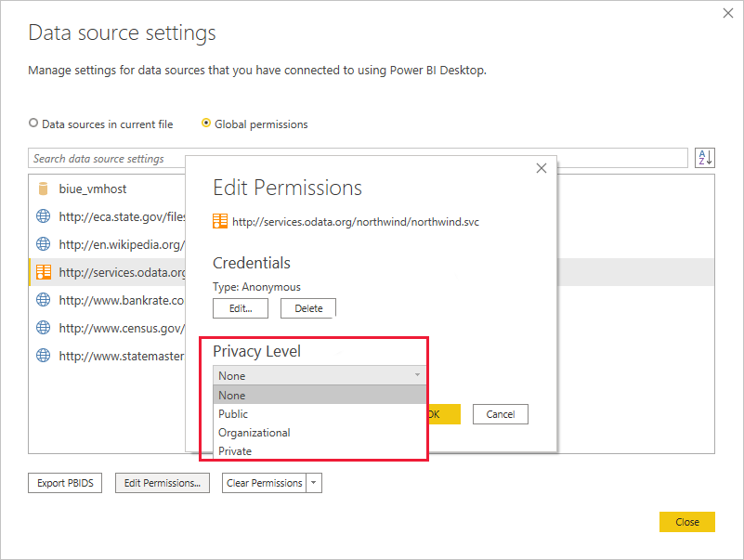Delete the Anonymous credentials

tap(307, 307)
